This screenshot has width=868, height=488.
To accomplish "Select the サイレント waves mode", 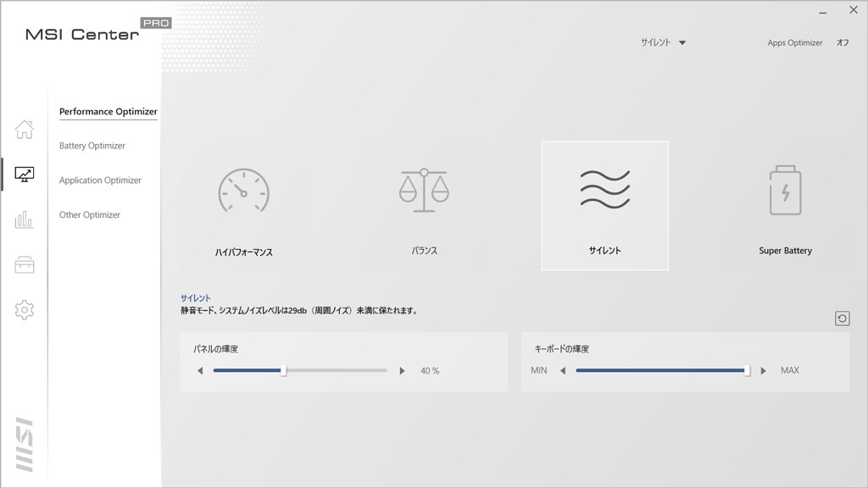I will click(604, 206).
